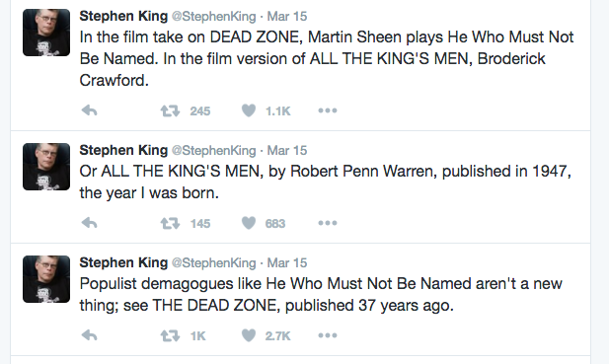Open Mar 15 timestamp of third tweet

pyautogui.click(x=287, y=262)
